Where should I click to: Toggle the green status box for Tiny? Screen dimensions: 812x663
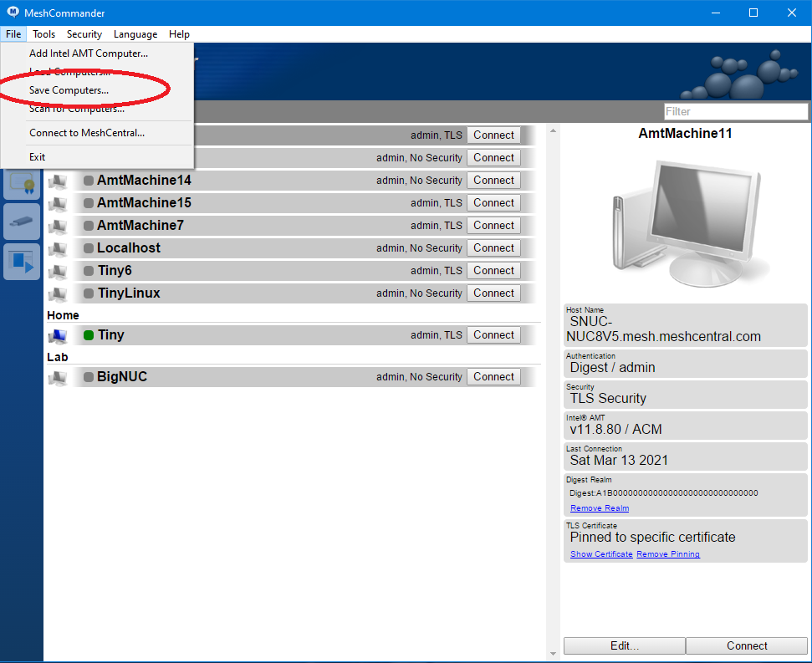(x=89, y=335)
